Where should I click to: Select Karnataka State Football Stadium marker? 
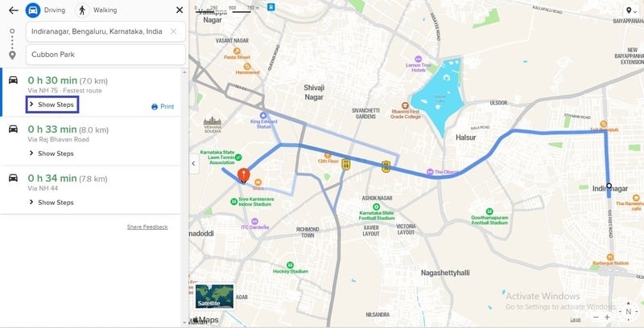click(376, 207)
